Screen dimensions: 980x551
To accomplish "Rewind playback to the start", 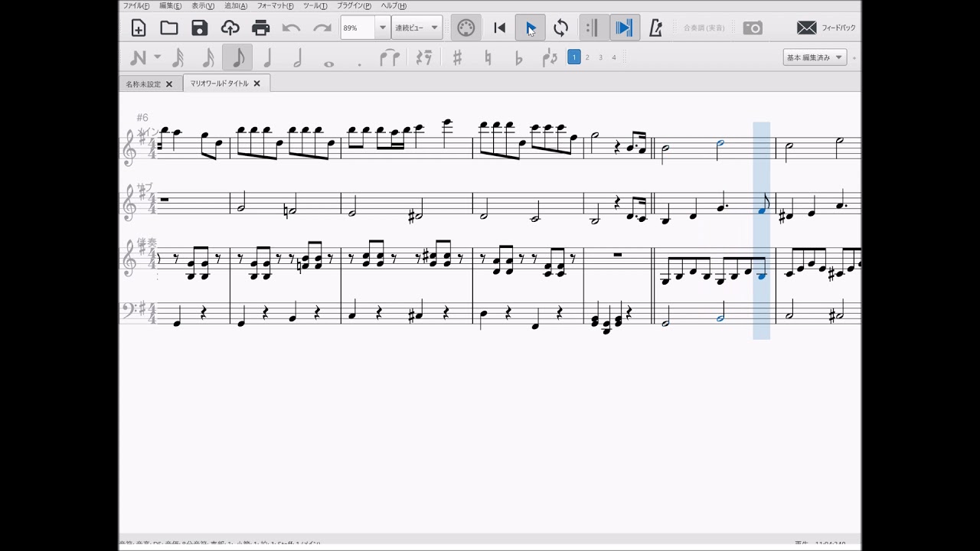I will (499, 28).
